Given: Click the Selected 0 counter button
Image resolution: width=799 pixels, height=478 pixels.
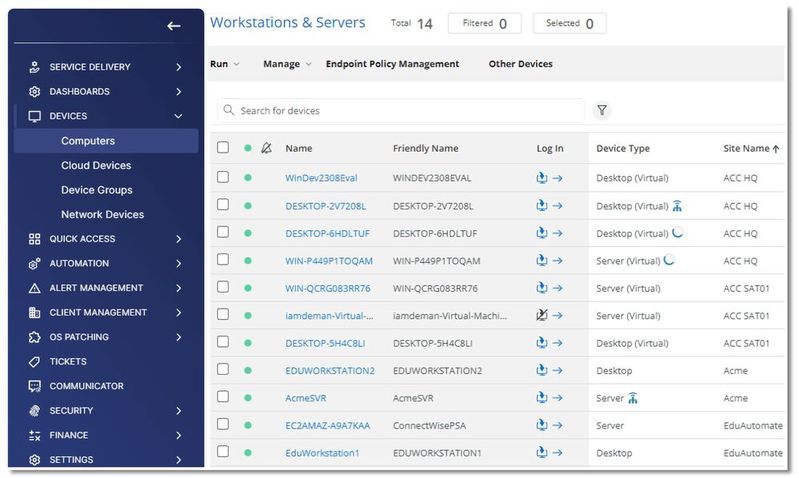Looking at the screenshot, I should [x=570, y=23].
